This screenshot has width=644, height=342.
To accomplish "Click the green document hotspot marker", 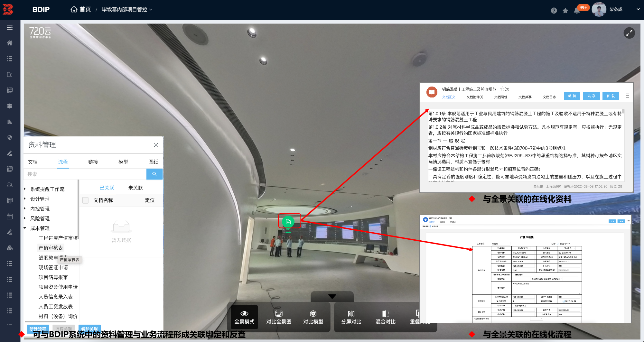I will coord(288,221).
